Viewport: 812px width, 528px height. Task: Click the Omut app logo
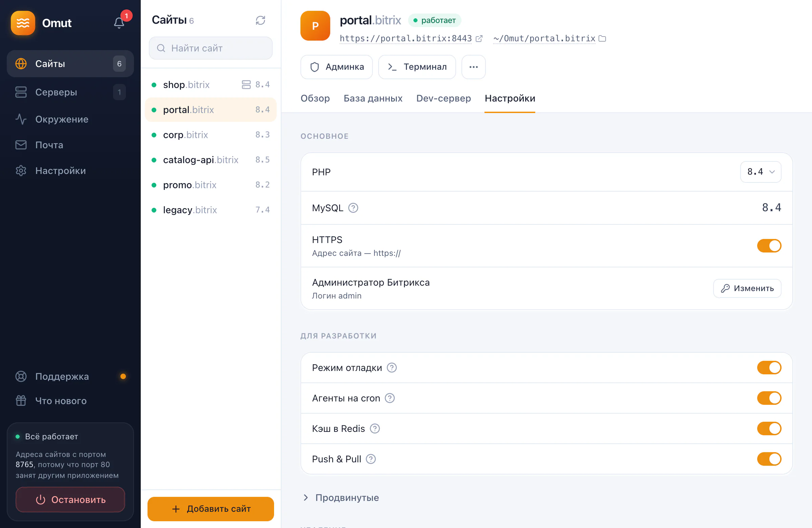tap(23, 23)
